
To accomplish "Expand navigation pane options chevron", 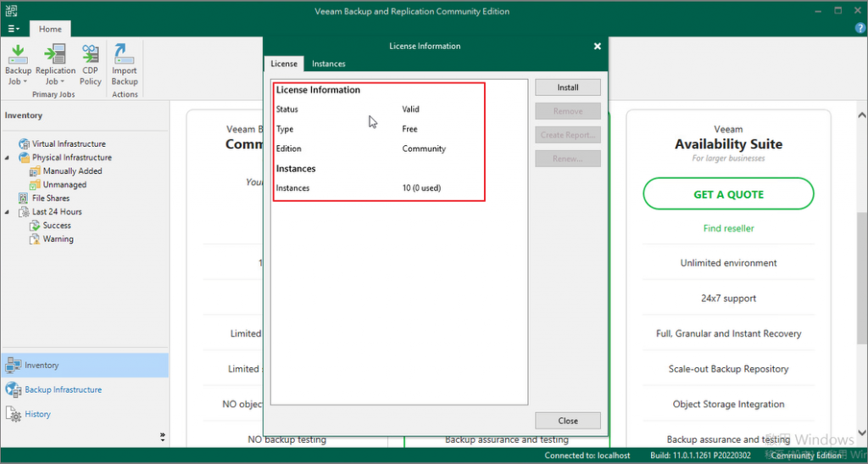I will coord(162,437).
